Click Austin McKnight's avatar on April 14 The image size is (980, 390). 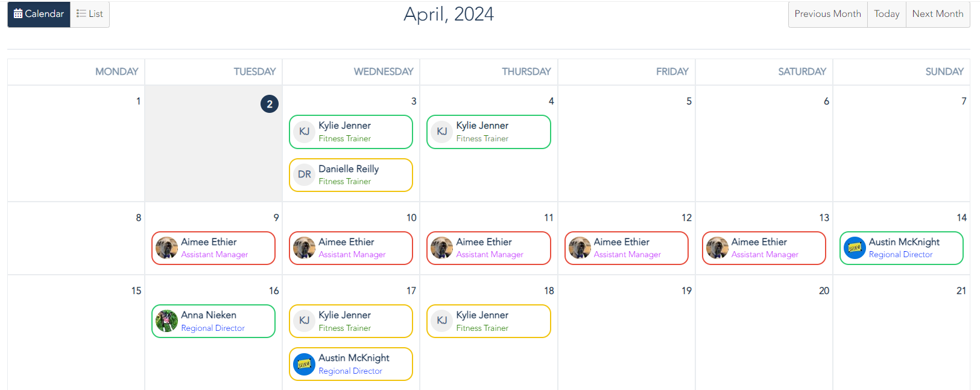click(855, 248)
